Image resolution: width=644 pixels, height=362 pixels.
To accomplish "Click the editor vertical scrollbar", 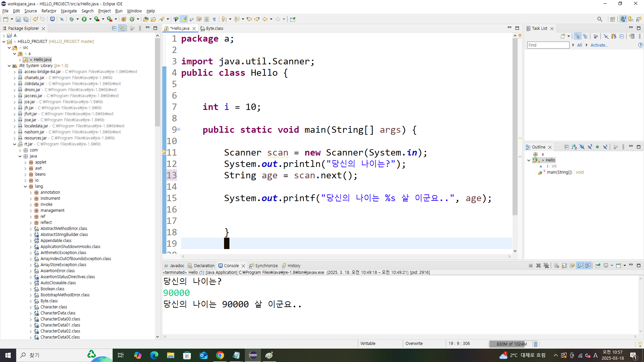I will [515, 127].
